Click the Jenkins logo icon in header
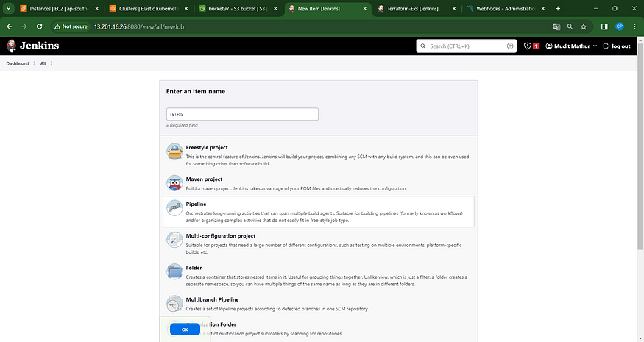Image resolution: width=644 pixels, height=342 pixels. click(12, 46)
